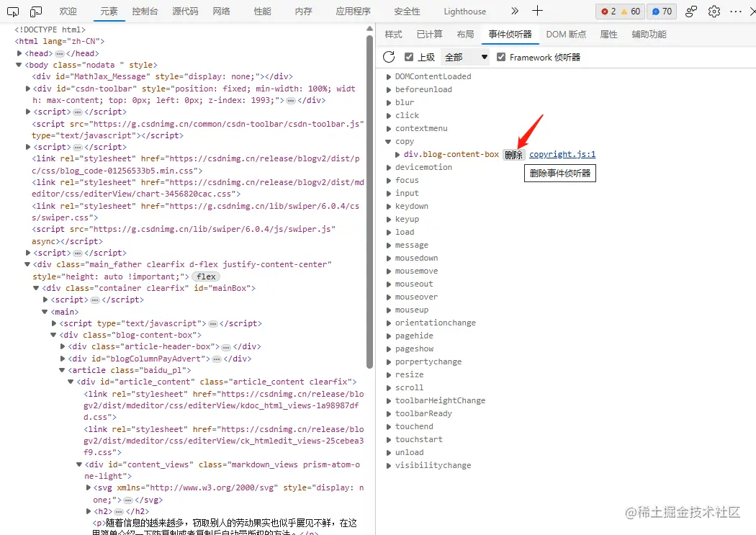
Task: Select the content_views div node
Action: [x=222, y=470]
